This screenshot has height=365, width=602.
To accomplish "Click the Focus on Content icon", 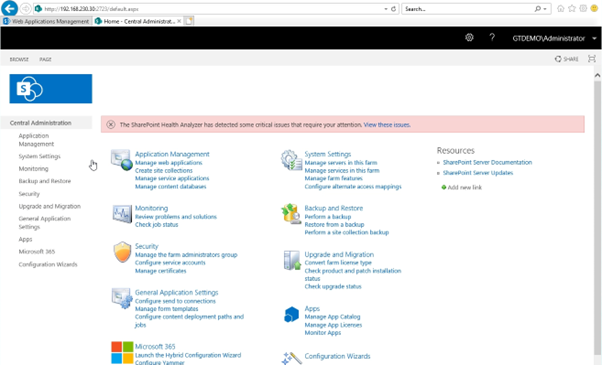I will (x=592, y=59).
